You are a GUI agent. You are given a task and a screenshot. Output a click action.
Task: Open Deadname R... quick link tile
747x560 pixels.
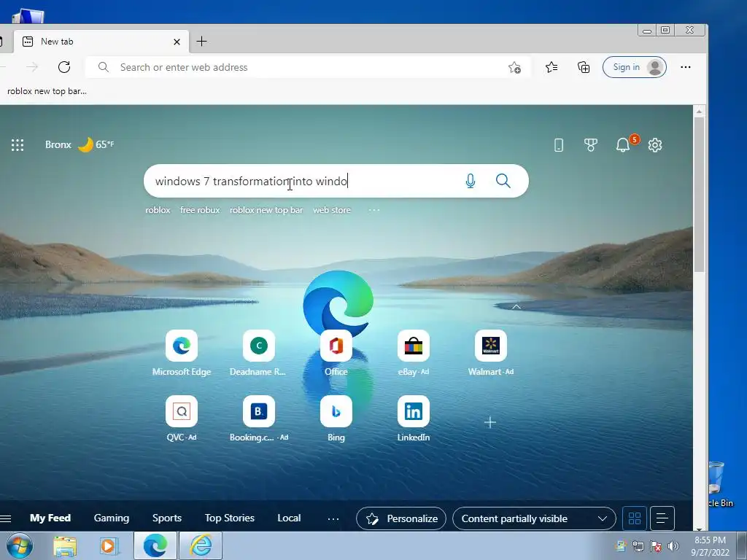point(258,353)
